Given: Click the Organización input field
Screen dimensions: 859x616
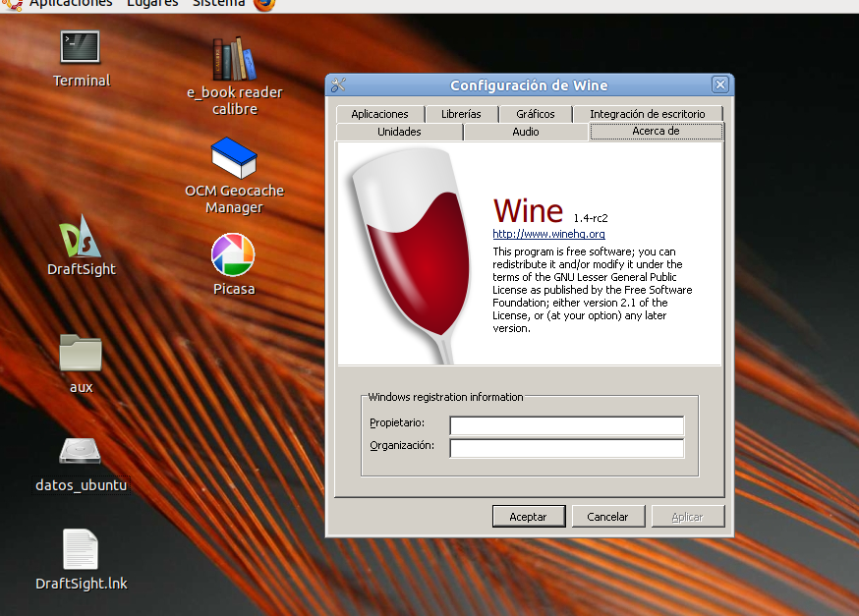Looking at the screenshot, I should (566, 448).
